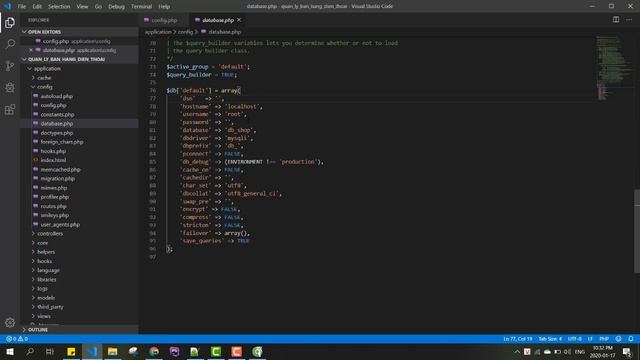Screen dimensions: 640x360
Task: Open the File menu
Action: pyautogui.click(x=22, y=7)
